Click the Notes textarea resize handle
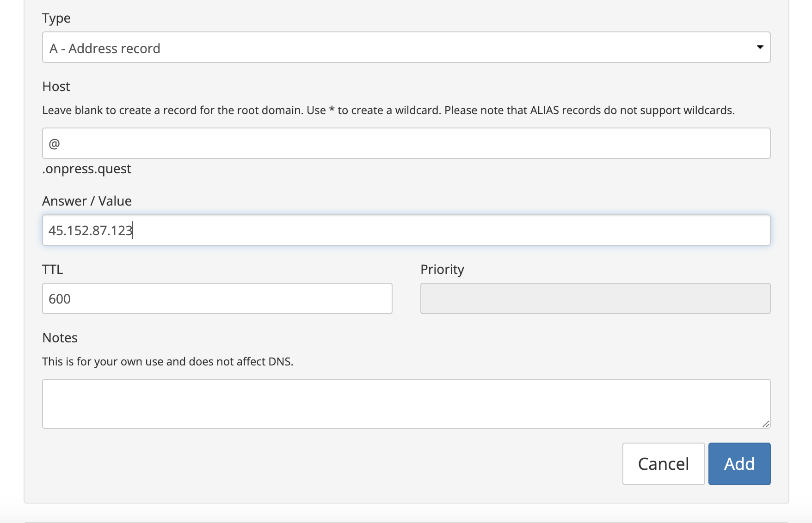Viewport: 812px width, 523px height. 766,424
